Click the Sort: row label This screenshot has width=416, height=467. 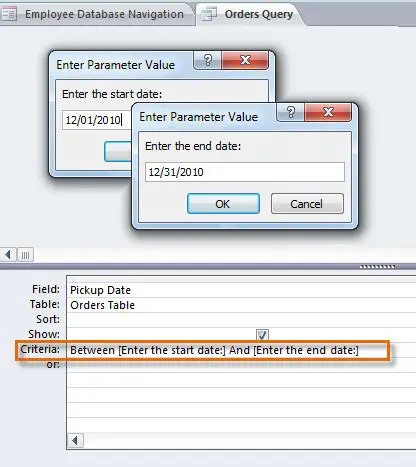point(48,319)
